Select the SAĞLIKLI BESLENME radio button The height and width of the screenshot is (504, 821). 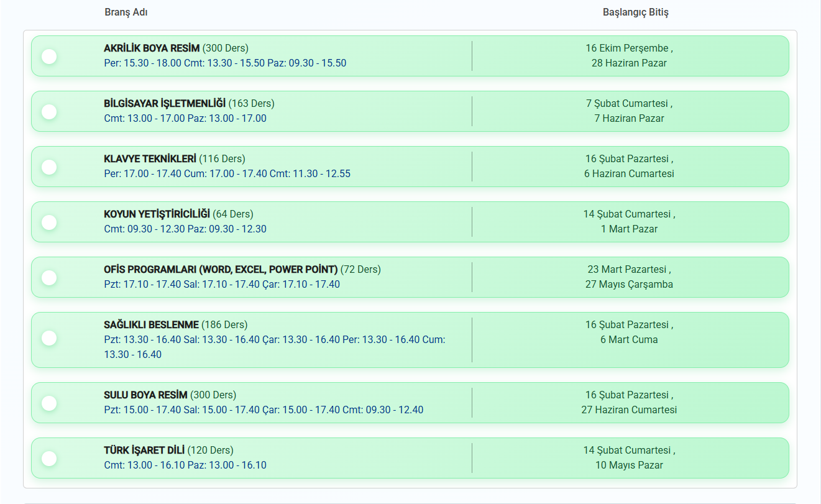tap(49, 338)
